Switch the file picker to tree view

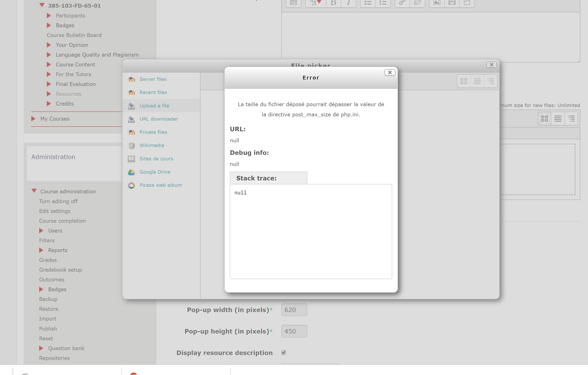[491, 81]
